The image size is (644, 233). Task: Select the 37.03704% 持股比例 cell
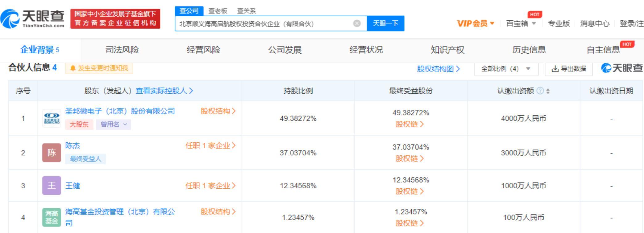[x=298, y=153]
